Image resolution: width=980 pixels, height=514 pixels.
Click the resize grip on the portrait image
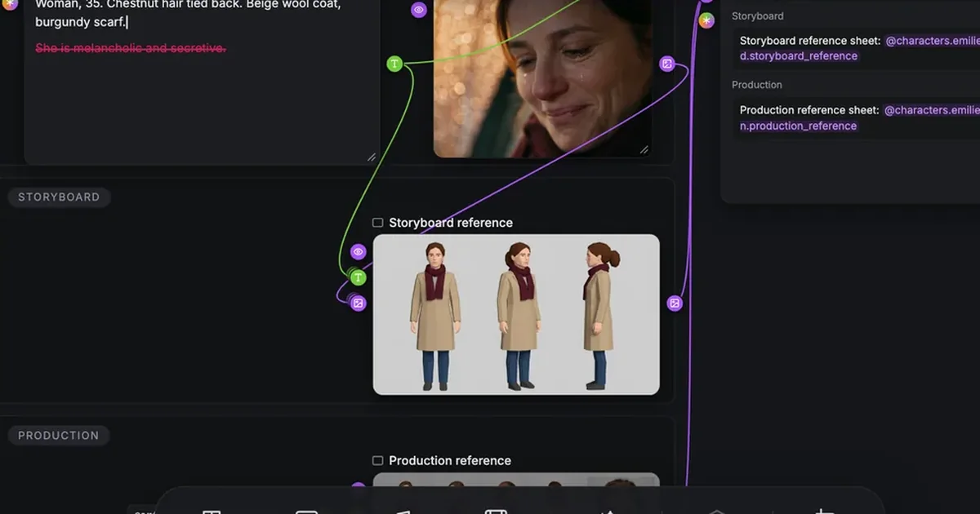pyautogui.click(x=644, y=149)
